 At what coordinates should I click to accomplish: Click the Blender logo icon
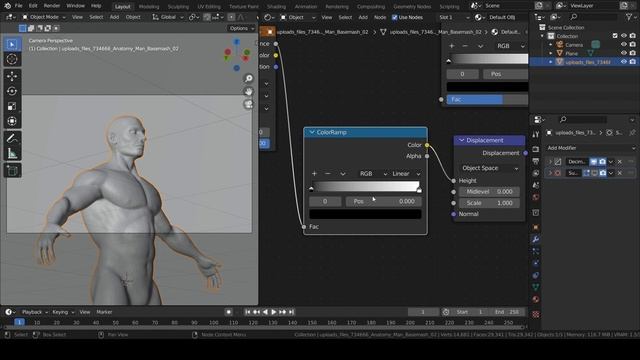point(7,6)
